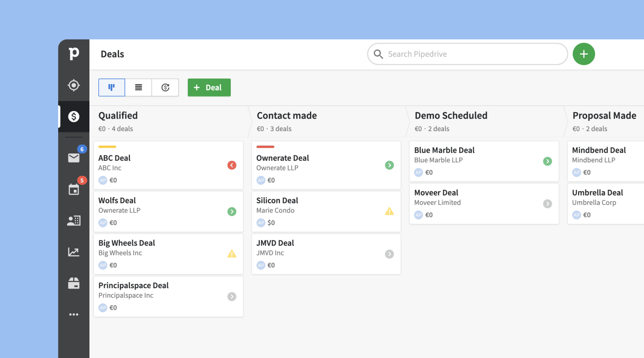This screenshot has height=358, width=644.
Task: Open the Insights chart icon in sidebar
Action: click(74, 252)
